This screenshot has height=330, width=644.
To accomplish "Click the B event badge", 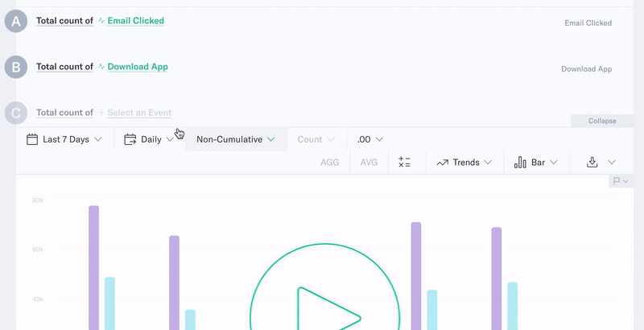I will coord(16,68).
